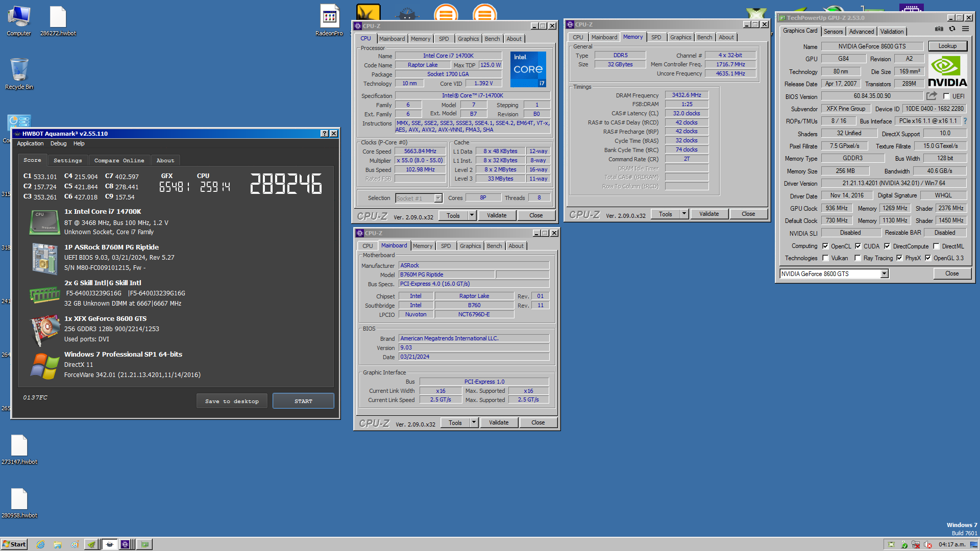980x551 pixels.
Task: Open the GPU selection dropdown in GPU-Z
Action: pyautogui.click(x=885, y=274)
